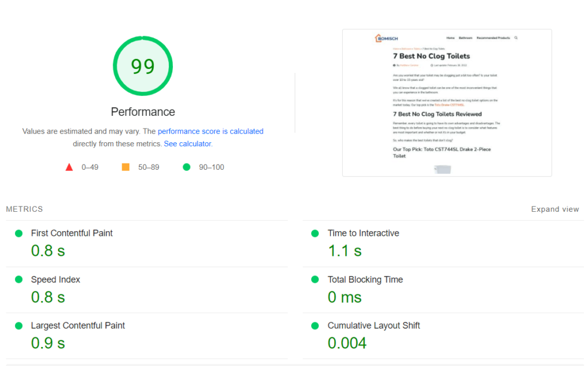Click the green dot beside First Contentful Paint
This screenshot has width=588, height=366.
pyautogui.click(x=18, y=233)
